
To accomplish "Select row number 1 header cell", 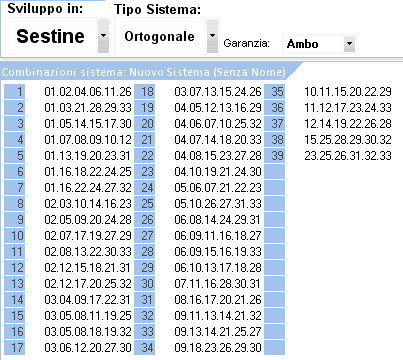I will [15, 91].
